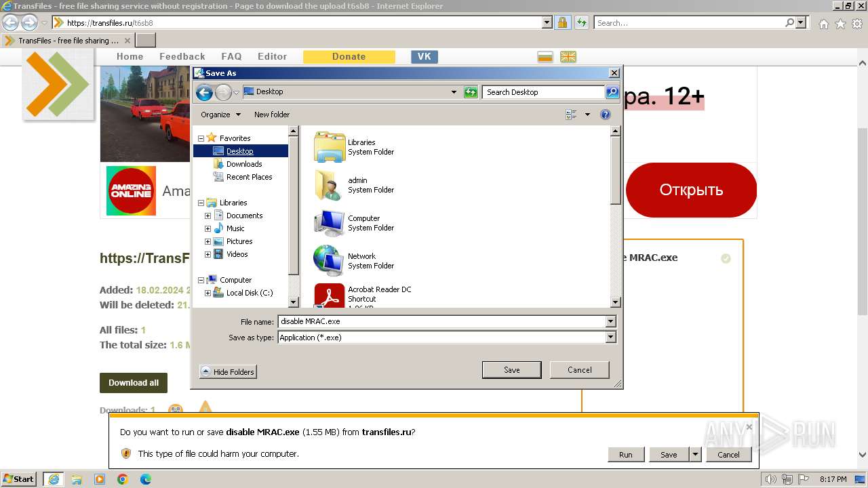868x488 pixels.
Task: Switch site language with the UK flag
Action: point(568,57)
